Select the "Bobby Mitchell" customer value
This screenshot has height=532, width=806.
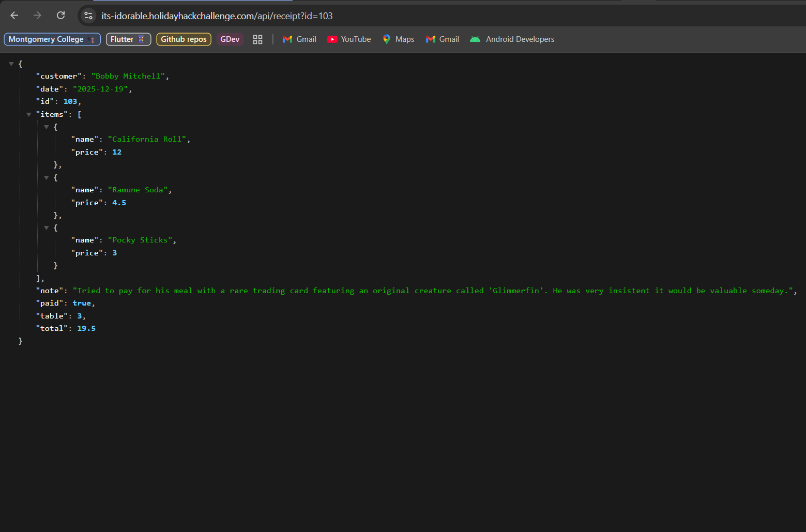128,76
